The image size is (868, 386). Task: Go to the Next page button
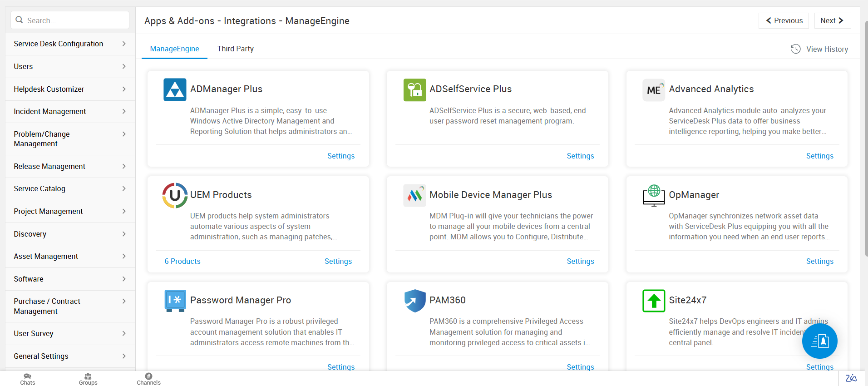pyautogui.click(x=832, y=21)
